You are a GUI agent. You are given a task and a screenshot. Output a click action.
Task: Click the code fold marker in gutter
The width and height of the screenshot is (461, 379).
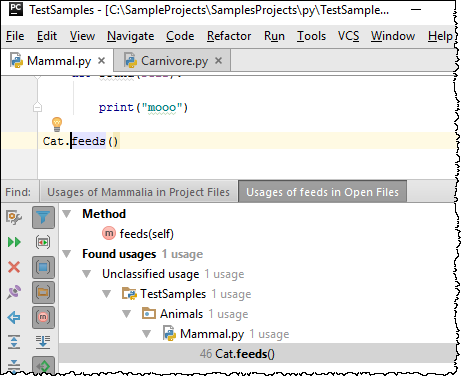[x=37, y=107]
